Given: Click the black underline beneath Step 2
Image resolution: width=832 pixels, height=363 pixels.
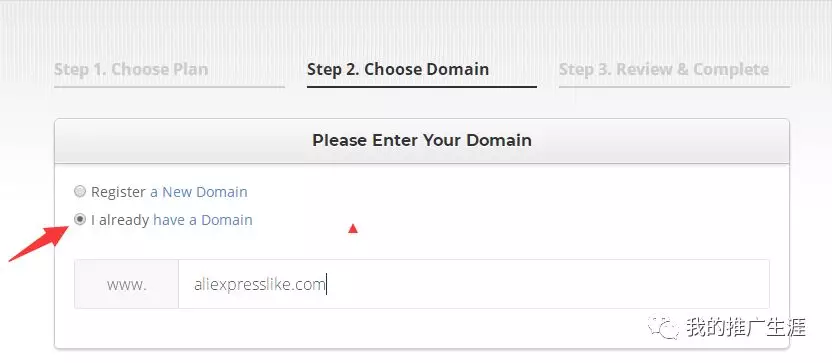Looking at the screenshot, I should pos(422,87).
